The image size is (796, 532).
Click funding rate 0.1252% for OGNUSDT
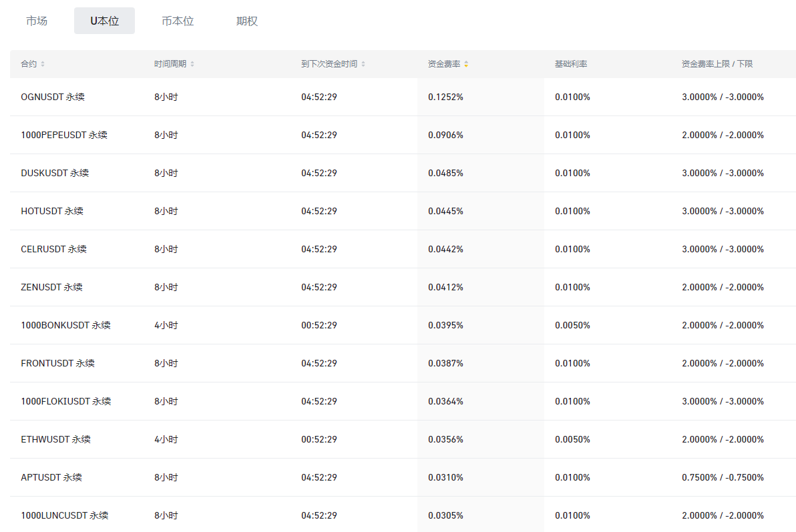[445, 97]
